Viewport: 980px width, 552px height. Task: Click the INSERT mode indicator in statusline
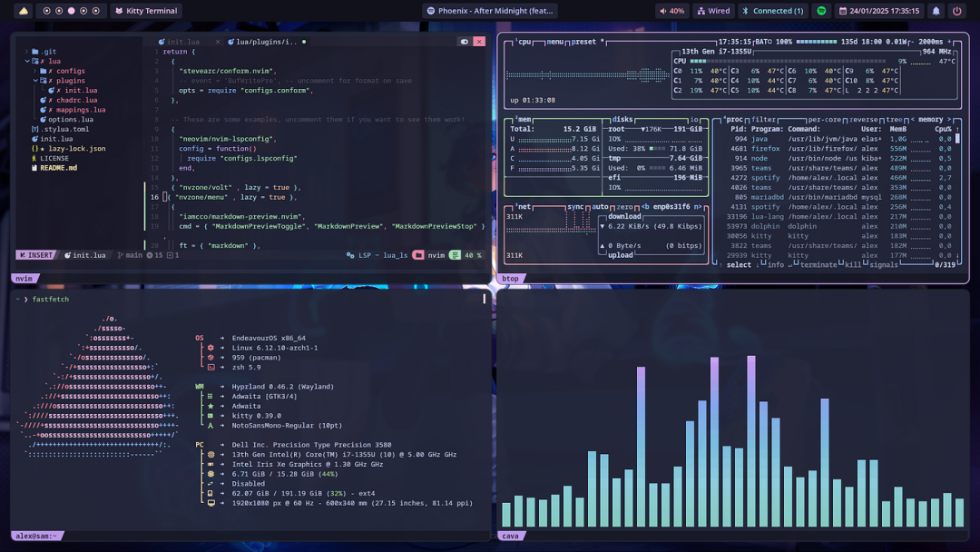click(x=35, y=255)
